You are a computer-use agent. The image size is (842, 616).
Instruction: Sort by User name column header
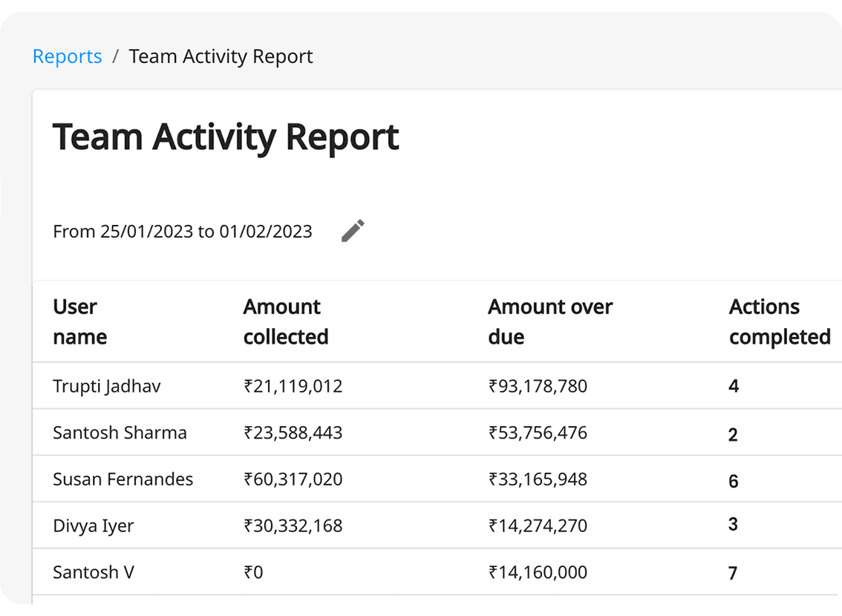pos(79,321)
